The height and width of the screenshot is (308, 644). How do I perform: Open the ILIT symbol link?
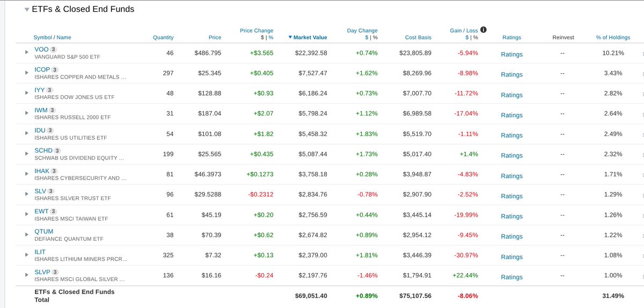[40, 252]
